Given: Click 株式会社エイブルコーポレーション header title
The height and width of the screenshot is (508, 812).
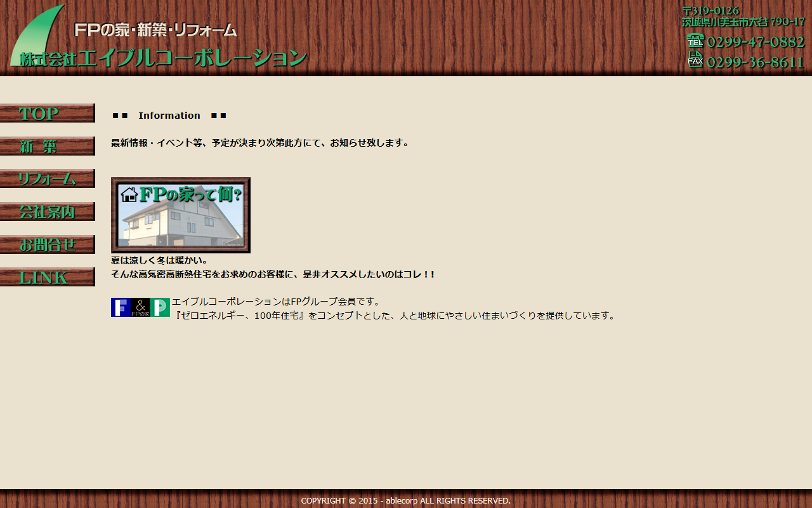Looking at the screenshot, I should [x=164, y=58].
